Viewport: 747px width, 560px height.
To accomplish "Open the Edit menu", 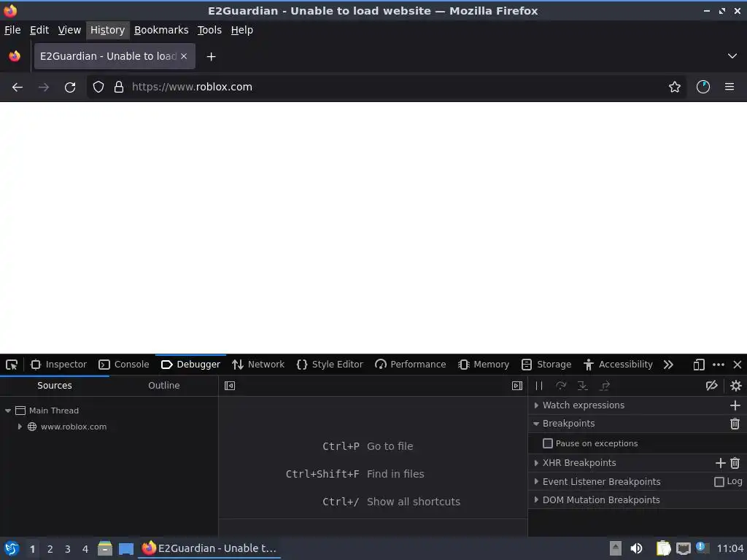I will click(39, 30).
